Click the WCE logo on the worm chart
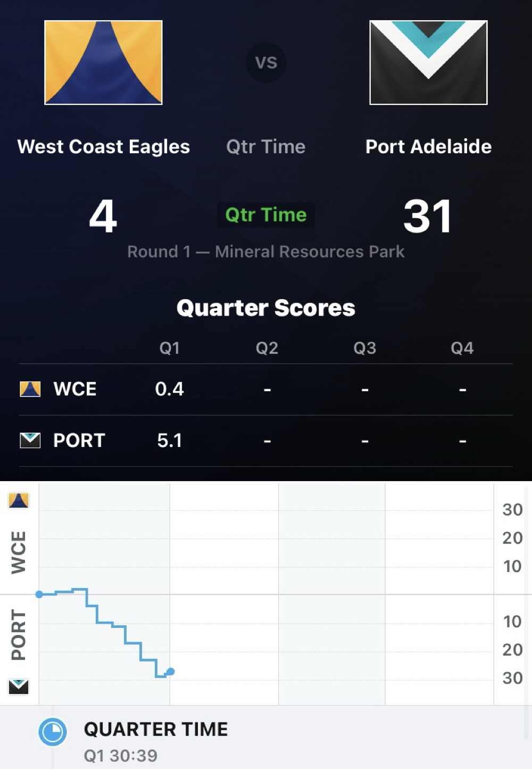Screen dimensions: 532x769 click(19, 500)
